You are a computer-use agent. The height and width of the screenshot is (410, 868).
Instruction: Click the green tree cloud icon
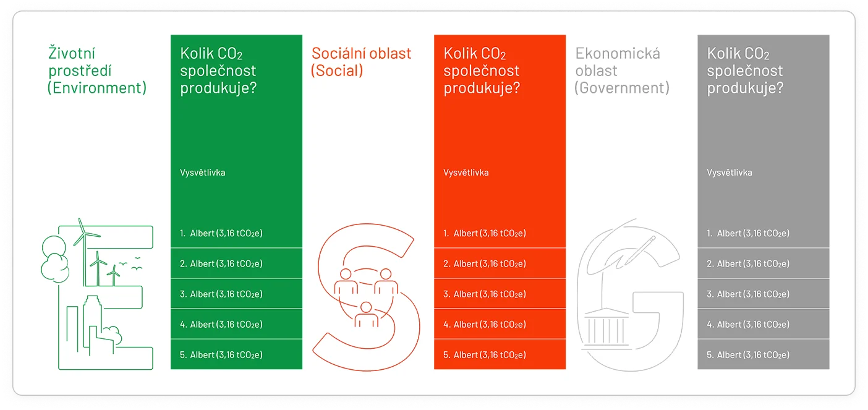(53, 264)
